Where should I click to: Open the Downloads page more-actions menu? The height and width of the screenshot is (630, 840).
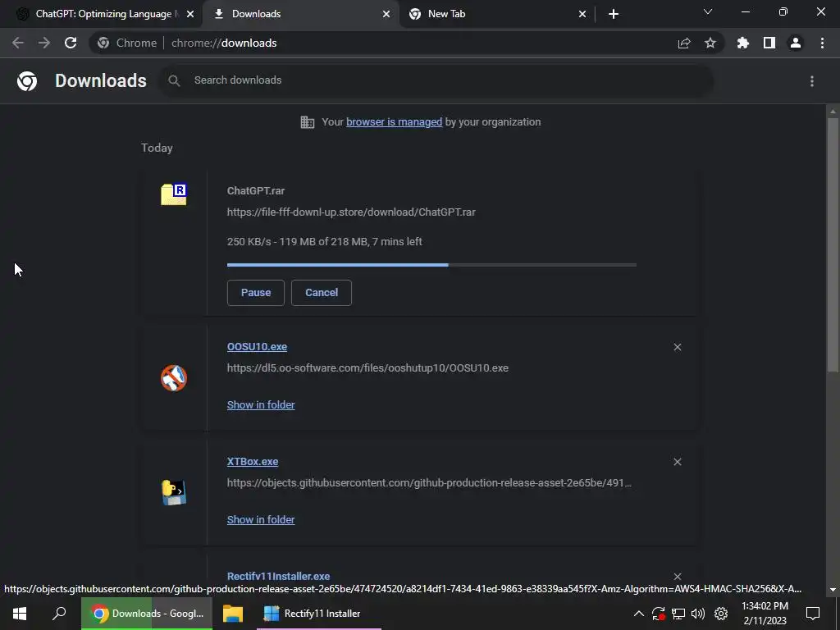click(812, 81)
